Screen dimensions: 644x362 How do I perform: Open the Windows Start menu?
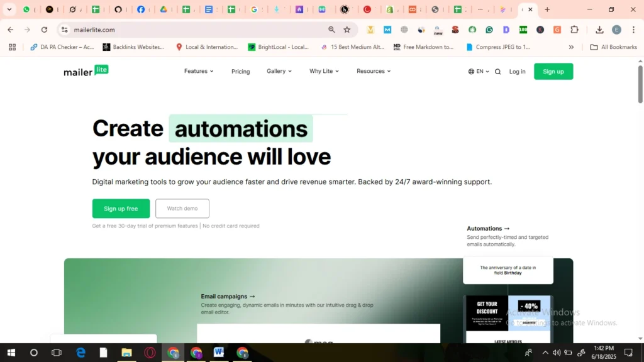point(11,353)
